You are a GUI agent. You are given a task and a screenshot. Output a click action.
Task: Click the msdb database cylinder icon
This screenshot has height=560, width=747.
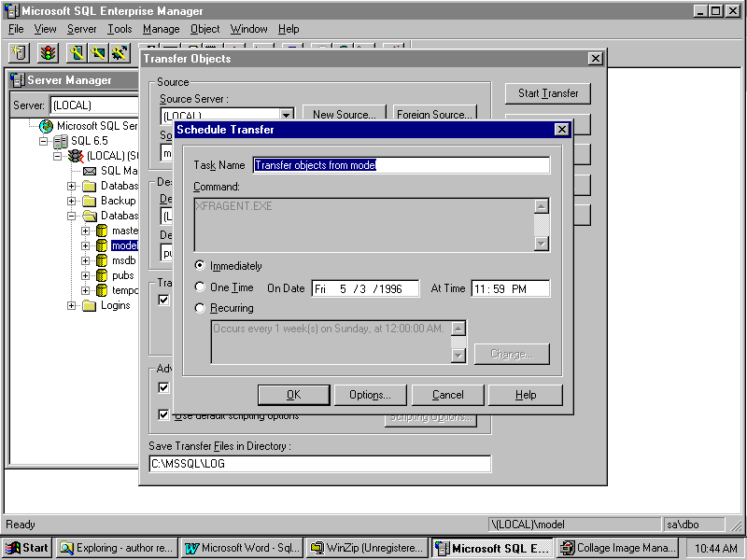tap(102, 260)
